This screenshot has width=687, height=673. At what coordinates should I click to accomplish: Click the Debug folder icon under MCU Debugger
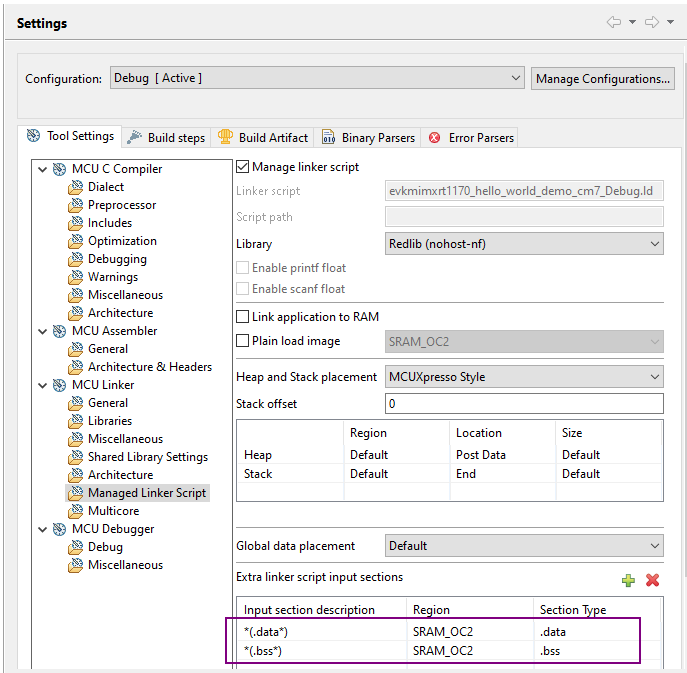point(76,547)
